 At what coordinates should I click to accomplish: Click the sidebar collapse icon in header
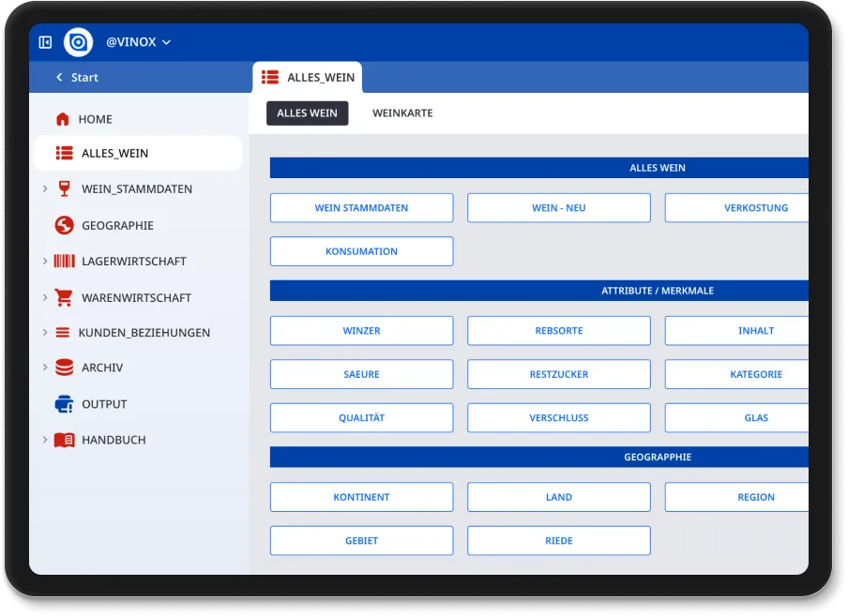45,42
